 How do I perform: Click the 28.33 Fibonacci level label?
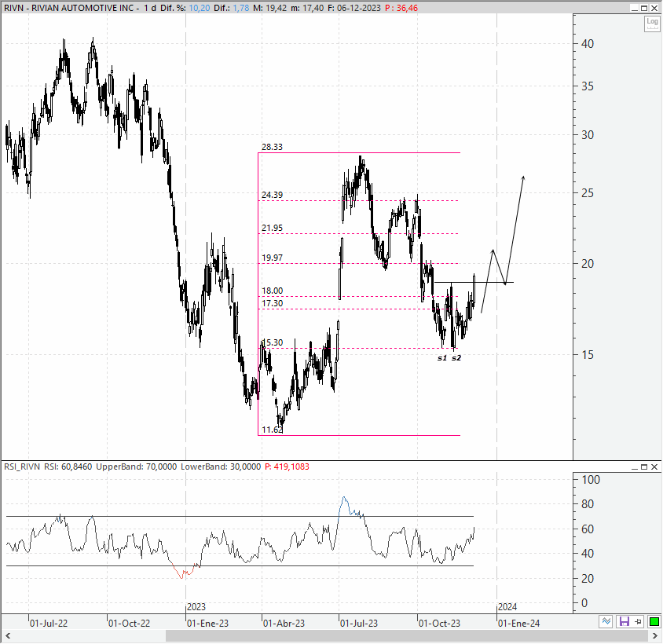pos(272,147)
